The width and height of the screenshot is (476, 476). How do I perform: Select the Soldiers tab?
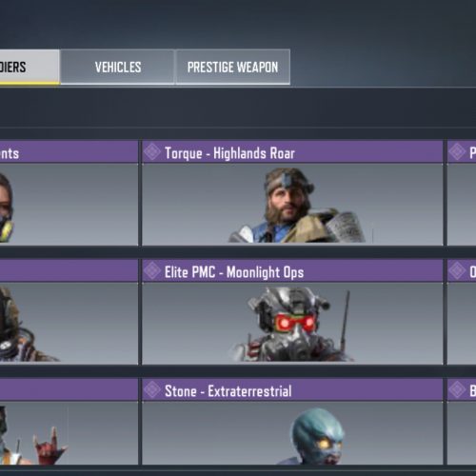pos(30,67)
